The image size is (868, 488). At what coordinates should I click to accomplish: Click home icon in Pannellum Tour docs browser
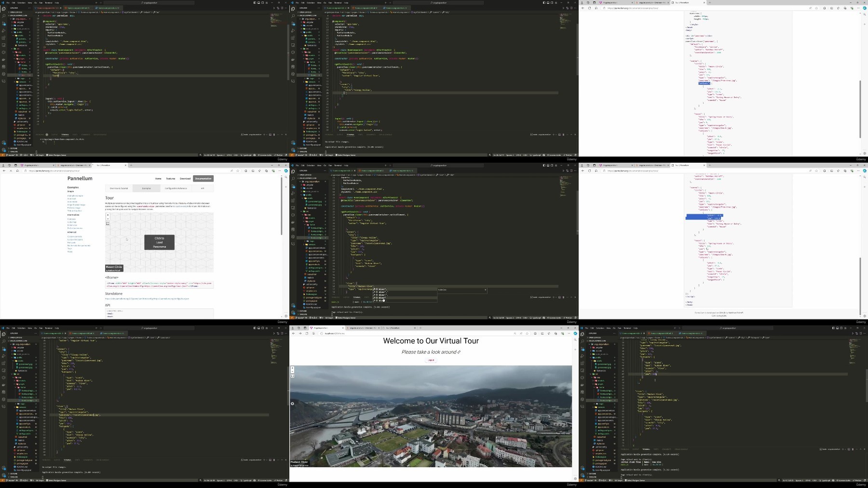pyautogui.click(x=17, y=171)
